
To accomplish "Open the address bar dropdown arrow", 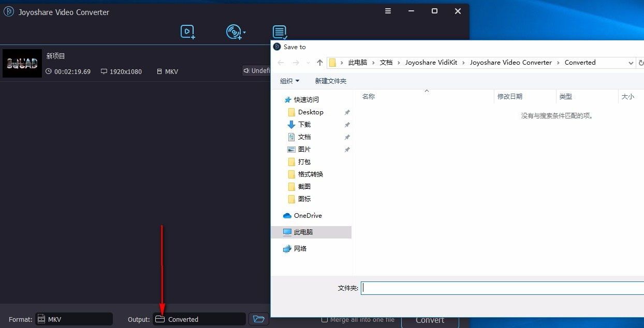I will pos(631,62).
